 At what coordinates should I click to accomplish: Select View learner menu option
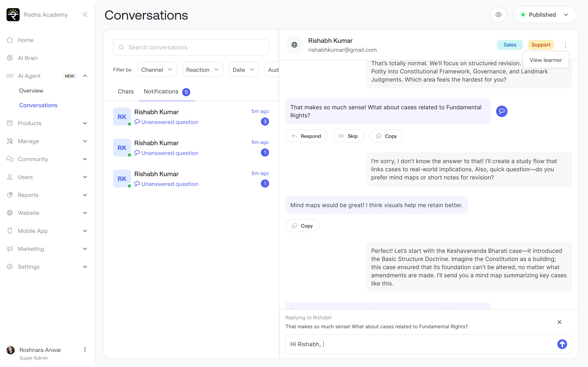546,60
